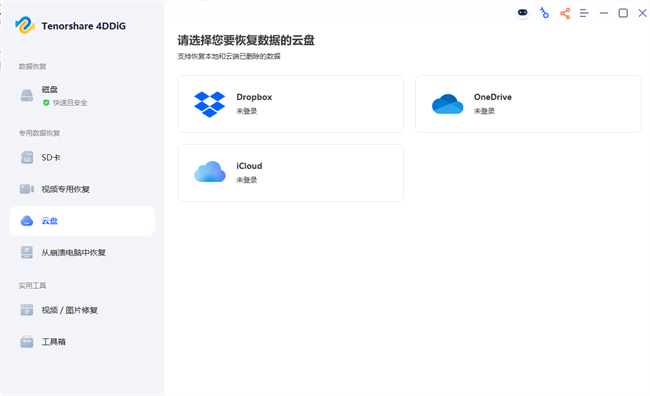Click the 请选择您要恢复数据的云盘 heading
This screenshot has width=650, height=396.
246,40
